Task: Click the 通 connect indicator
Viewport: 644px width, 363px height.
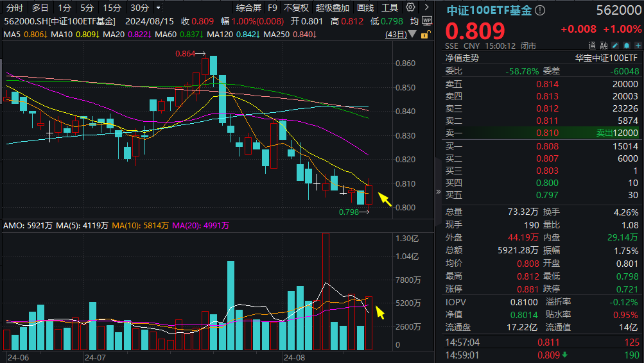Action: click(592, 46)
